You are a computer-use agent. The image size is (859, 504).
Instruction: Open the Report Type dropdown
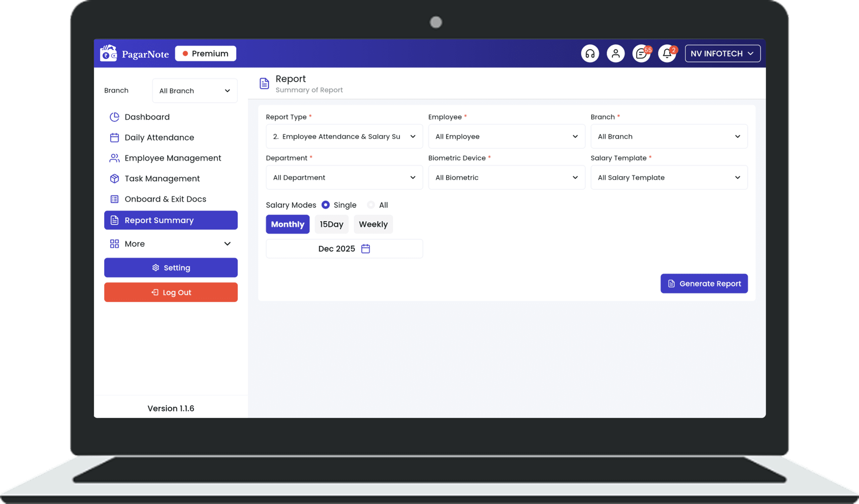[x=344, y=136]
